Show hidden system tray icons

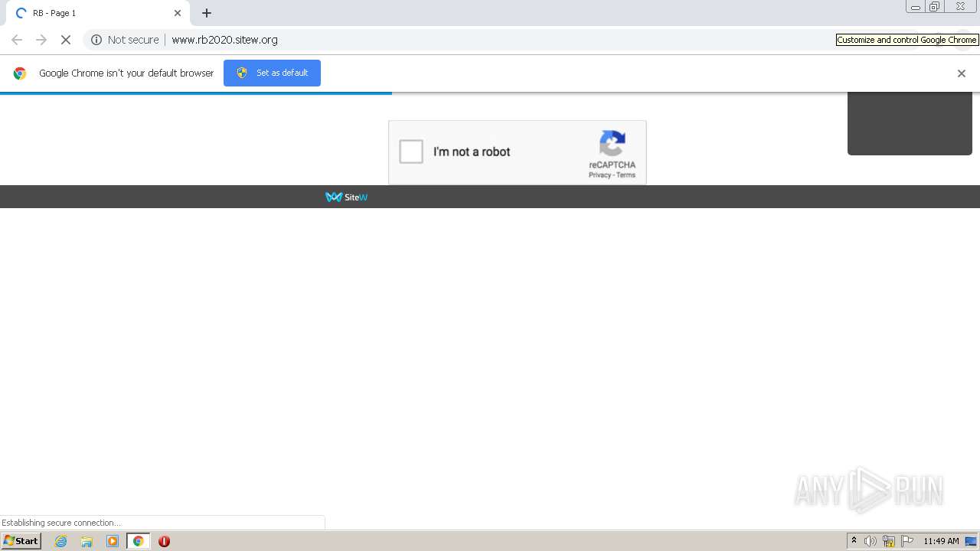(854, 541)
